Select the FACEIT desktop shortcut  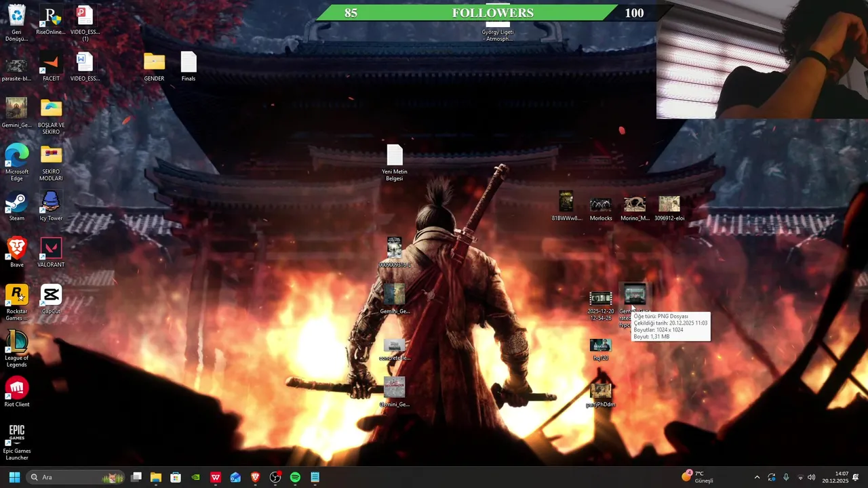(51, 68)
